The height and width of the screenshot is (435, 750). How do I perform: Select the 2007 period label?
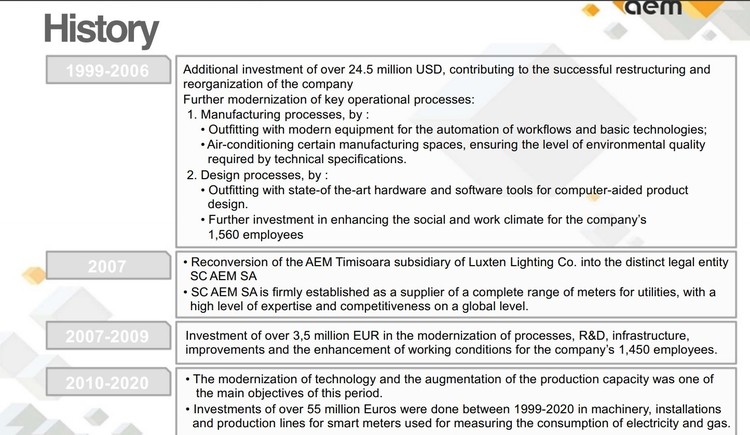click(108, 266)
